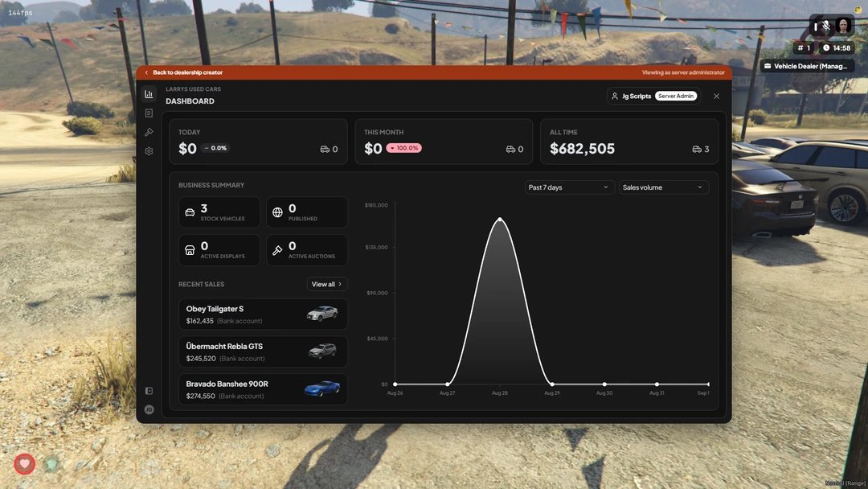Select the Aug 27 chart data point
The image size is (868, 489).
point(448,384)
